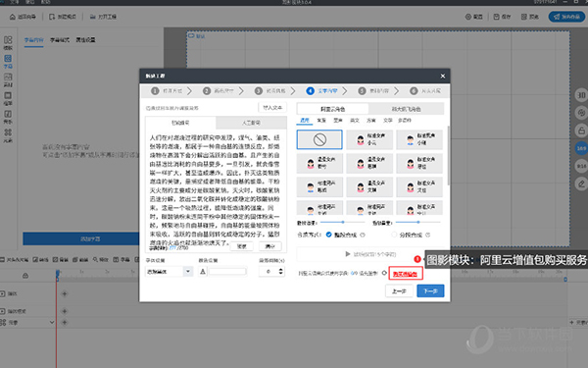
Task: Click the pencil edit icon beside canvas
Action: tap(581, 184)
